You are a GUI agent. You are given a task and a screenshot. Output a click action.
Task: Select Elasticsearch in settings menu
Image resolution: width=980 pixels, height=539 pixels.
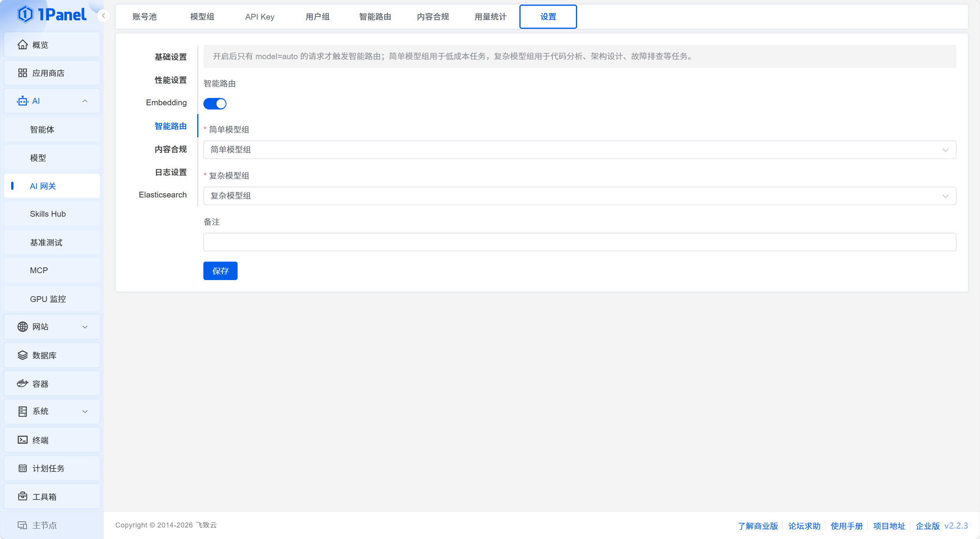[x=163, y=195]
